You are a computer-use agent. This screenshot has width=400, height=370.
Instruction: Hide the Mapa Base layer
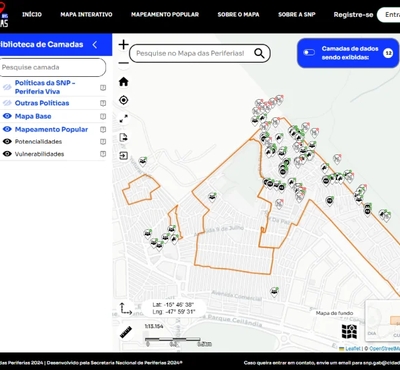click(7, 116)
